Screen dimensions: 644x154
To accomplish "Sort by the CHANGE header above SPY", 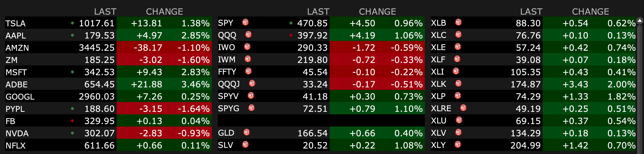I will tap(377, 12).
